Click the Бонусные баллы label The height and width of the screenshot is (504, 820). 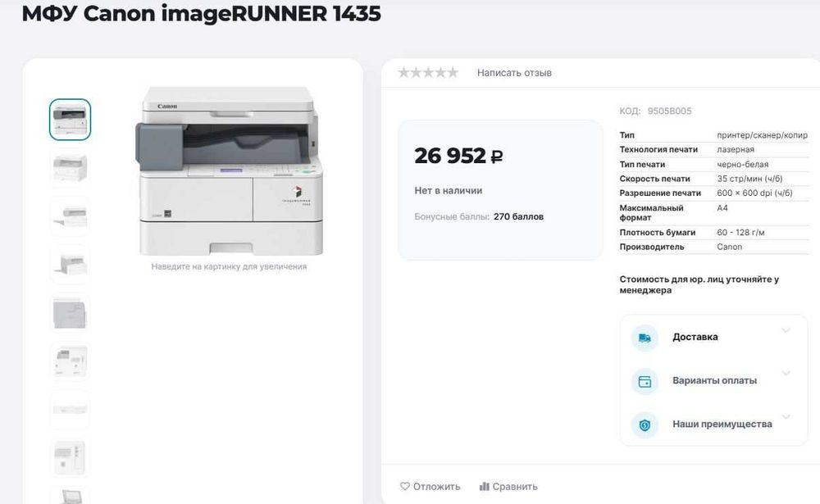452,216
